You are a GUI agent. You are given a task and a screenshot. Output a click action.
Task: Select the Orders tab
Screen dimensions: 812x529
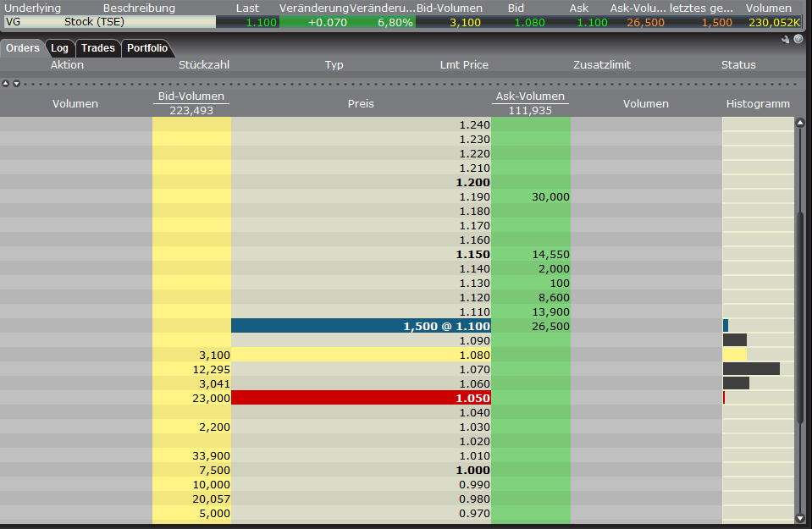23,48
